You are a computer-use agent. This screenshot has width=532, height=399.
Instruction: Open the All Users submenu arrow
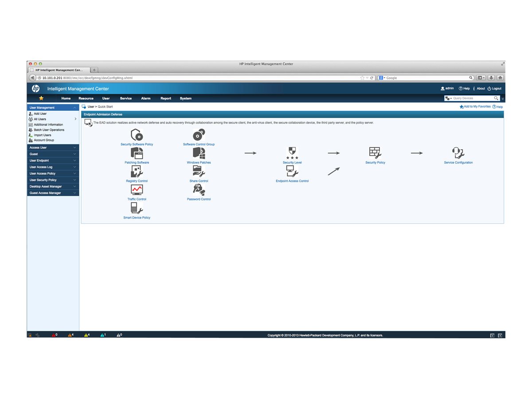pos(75,119)
